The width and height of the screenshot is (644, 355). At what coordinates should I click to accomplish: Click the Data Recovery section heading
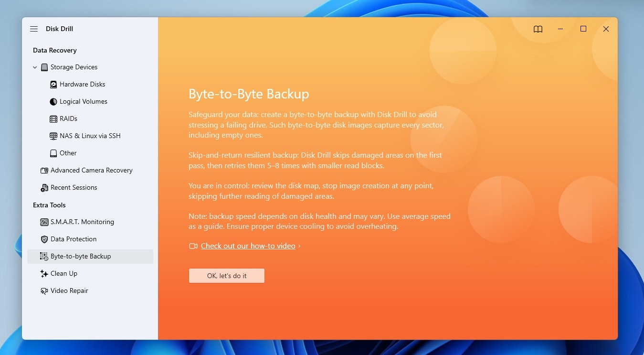55,50
